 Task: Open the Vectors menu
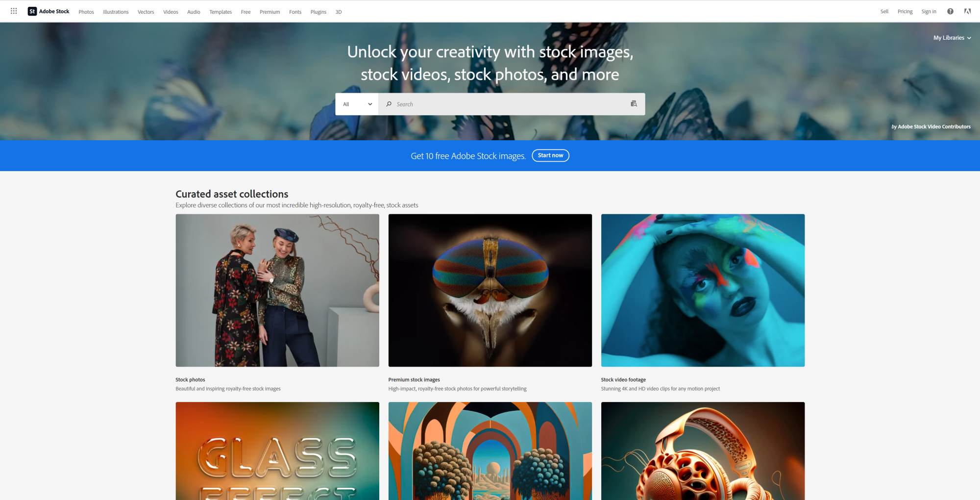[x=146, y=12]
